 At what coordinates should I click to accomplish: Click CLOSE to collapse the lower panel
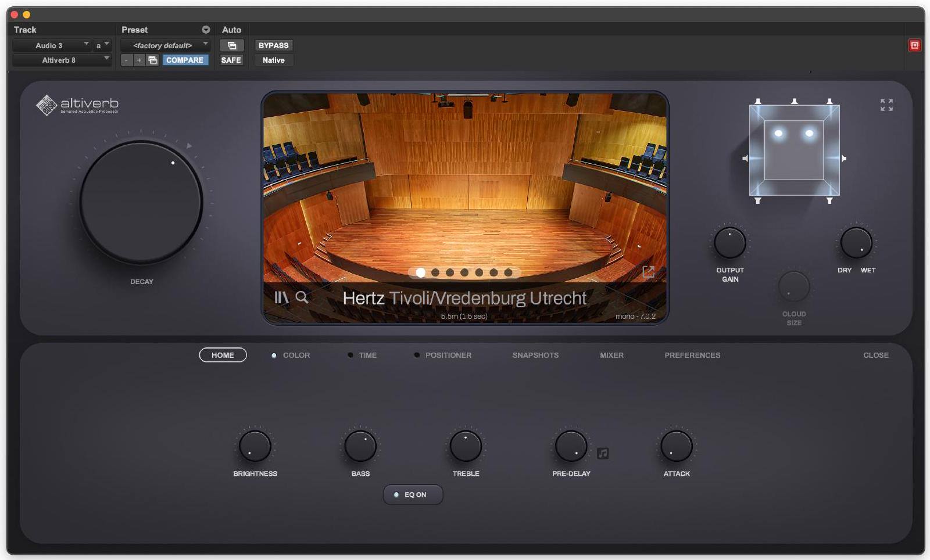876,355
